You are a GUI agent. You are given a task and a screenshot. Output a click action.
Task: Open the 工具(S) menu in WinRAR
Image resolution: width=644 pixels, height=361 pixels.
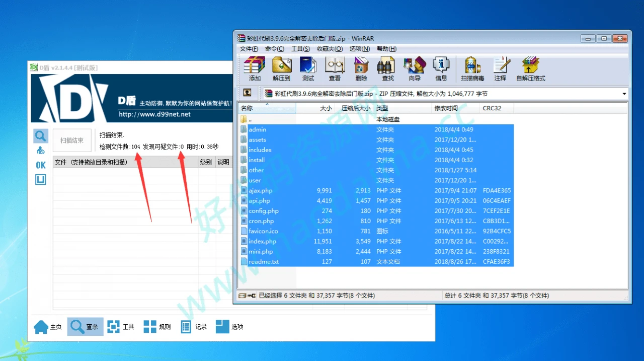300,49
